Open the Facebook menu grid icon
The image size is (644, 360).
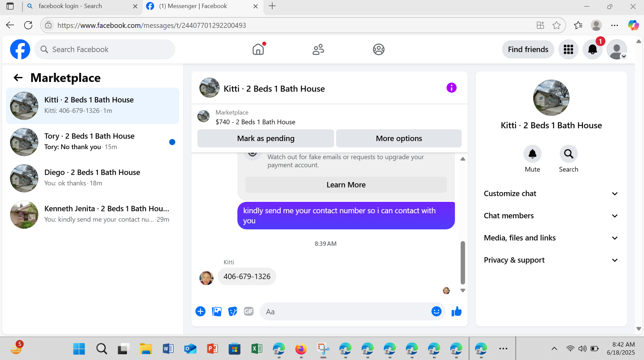tap(568, 49)
